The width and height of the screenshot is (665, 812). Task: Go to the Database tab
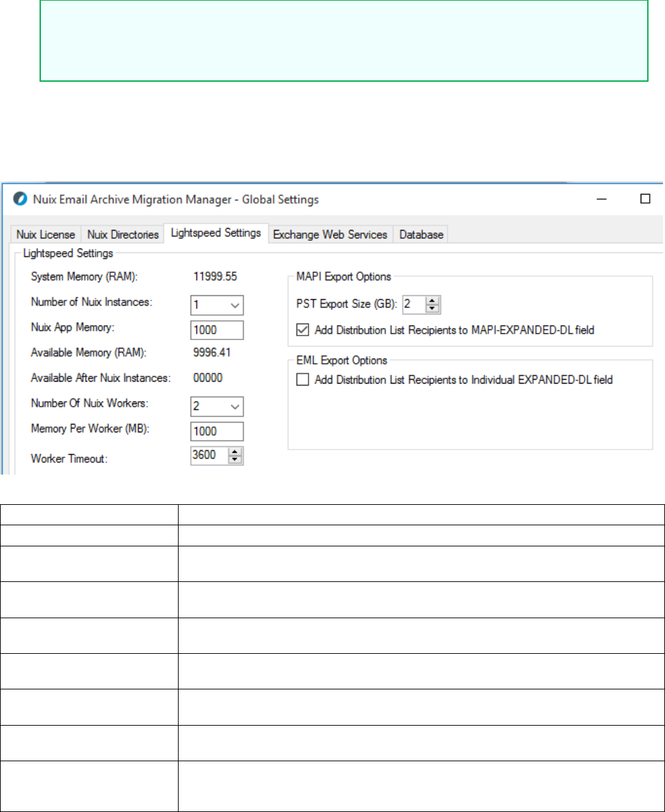[x=421, y=235]
